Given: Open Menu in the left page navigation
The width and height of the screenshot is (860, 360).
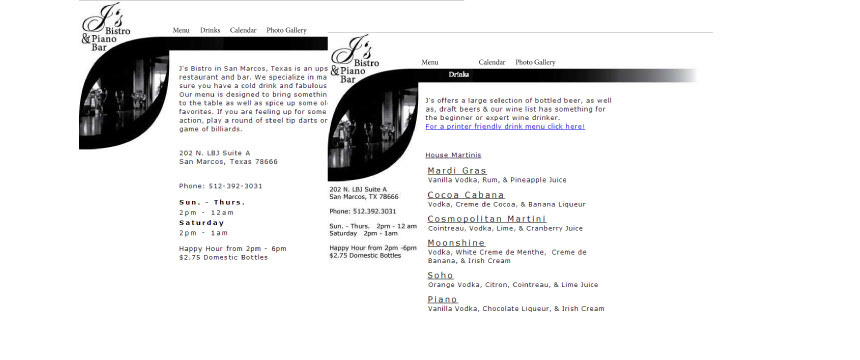Looking at the screenshot, I should (x=181, y=30).
